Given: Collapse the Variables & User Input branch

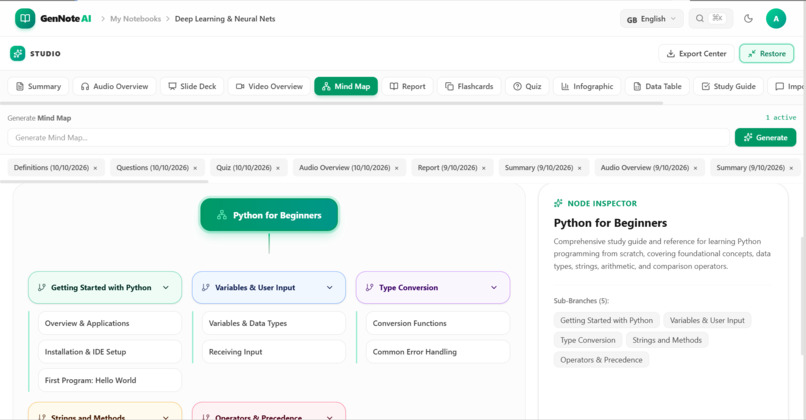Looking at the screenshot, I should point(329,288).
